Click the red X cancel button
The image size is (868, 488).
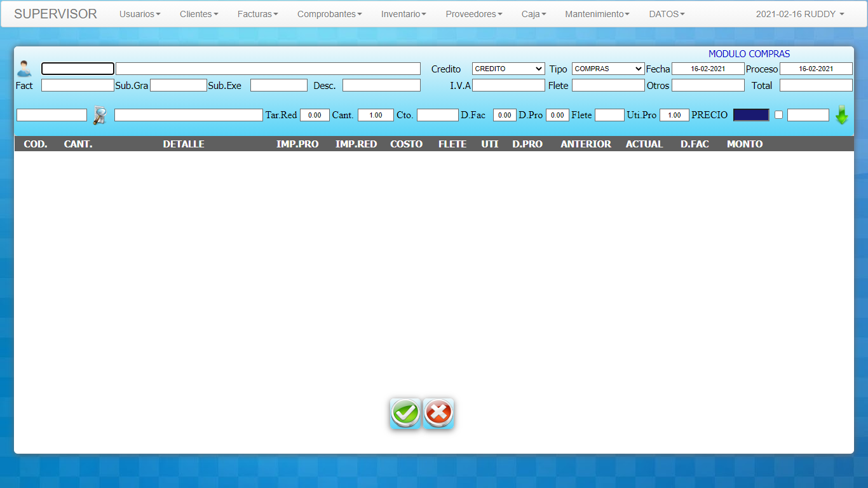coord(438,414)
